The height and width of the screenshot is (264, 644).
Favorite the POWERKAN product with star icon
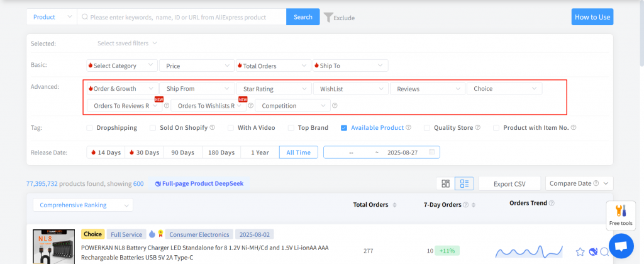(580, 252)
